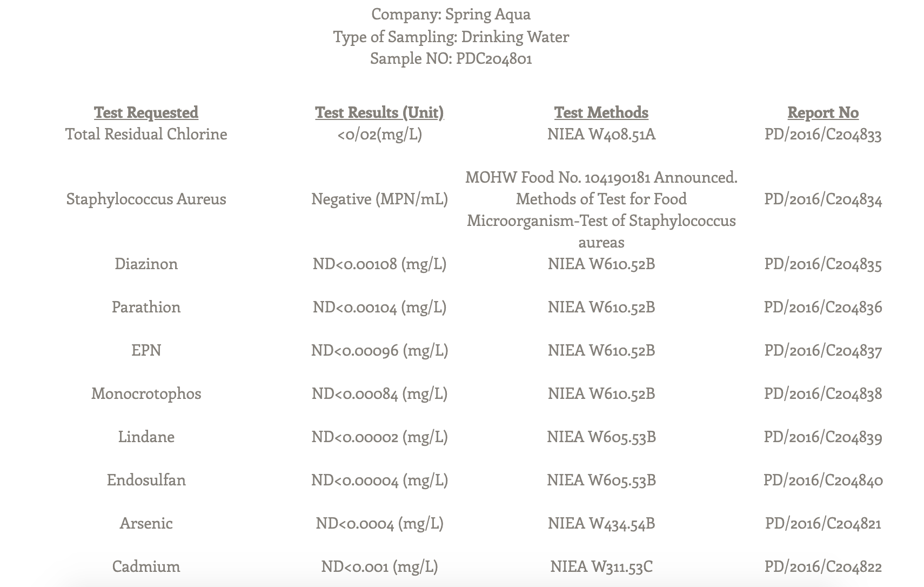Select the EPN test entry
This screenshot has width=924, height=587.
[x=146, y=350]
